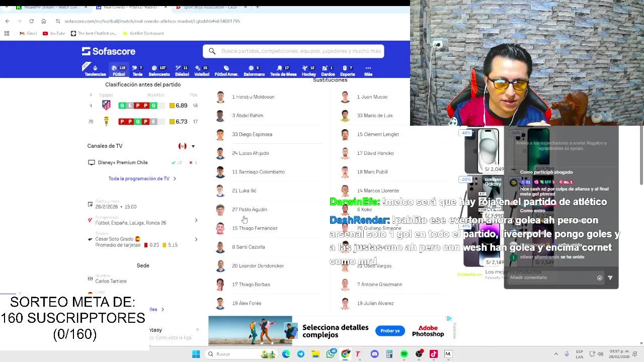
Task: Open the Balonmano section
Action: [x=254, y=70]
